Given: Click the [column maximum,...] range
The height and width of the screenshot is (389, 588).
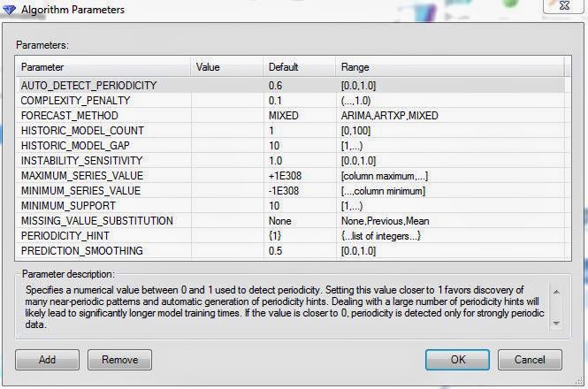Looking at the screenshot, I should click(x=385, y=176).
